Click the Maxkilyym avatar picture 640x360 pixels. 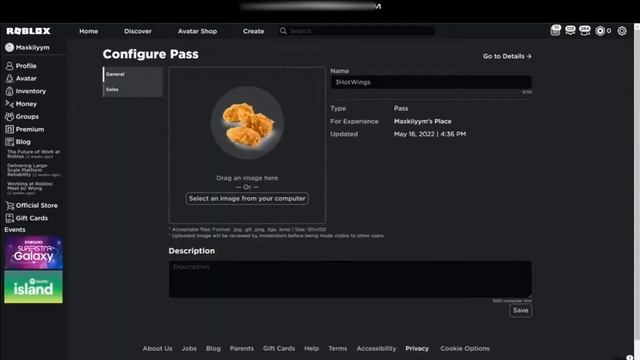click(9, 47)
